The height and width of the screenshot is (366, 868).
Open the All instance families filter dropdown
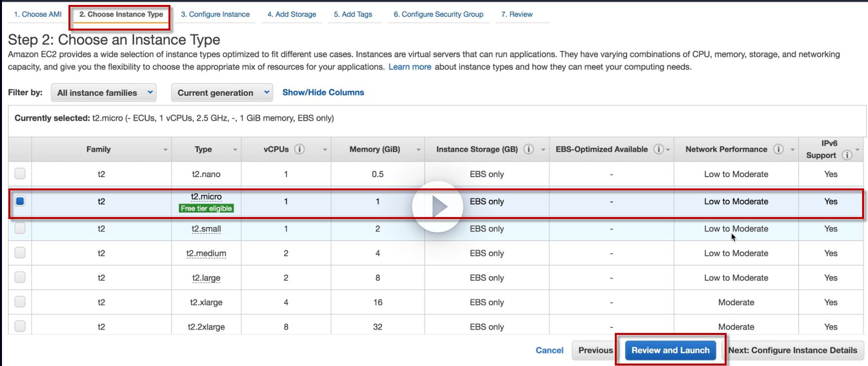pyautogui.click(x=103, y=93)
